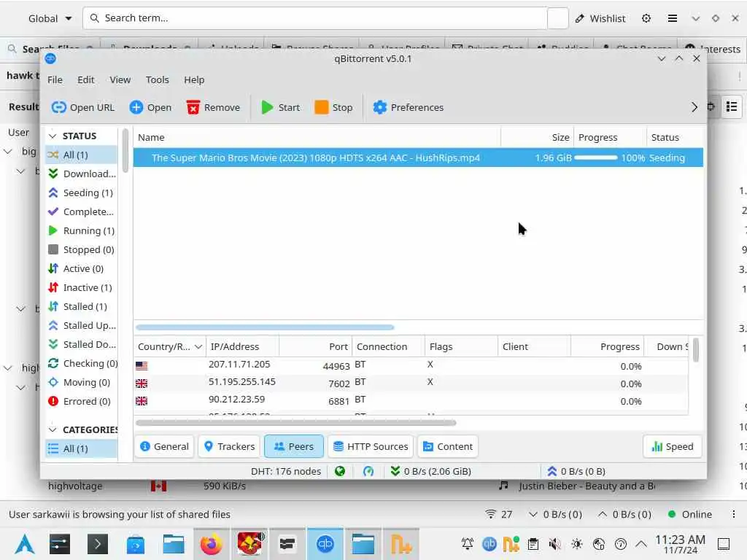Show the Speed graph
747x560 pixels.
[x=672, y=447]
